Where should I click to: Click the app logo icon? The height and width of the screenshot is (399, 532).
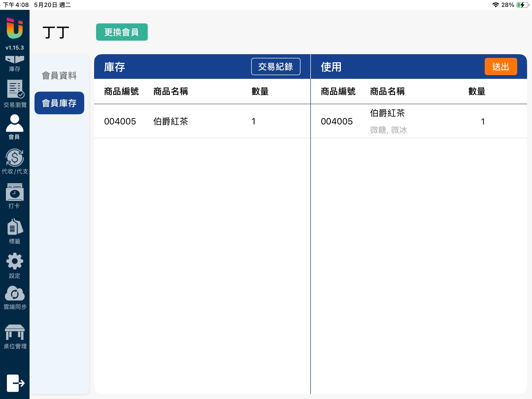(15, 28)
